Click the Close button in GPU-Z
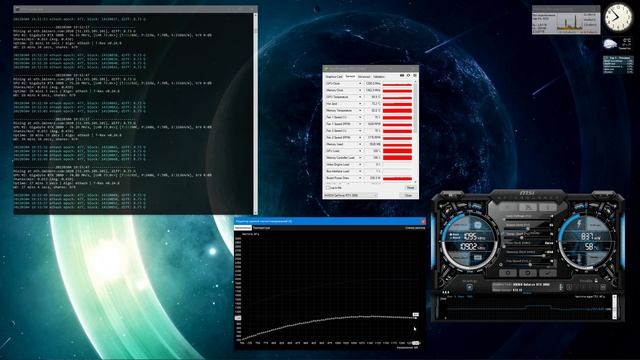 click(x=408, y=196)
